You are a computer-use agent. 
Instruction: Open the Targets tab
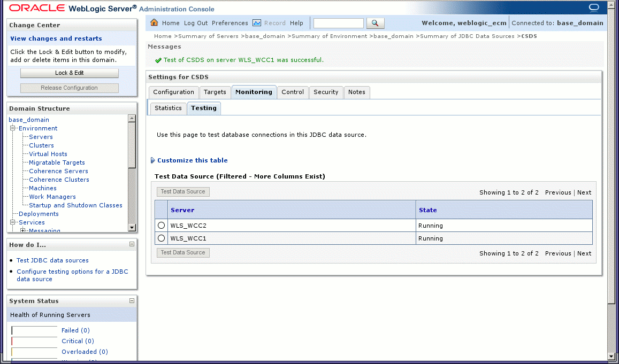point(215,92)
